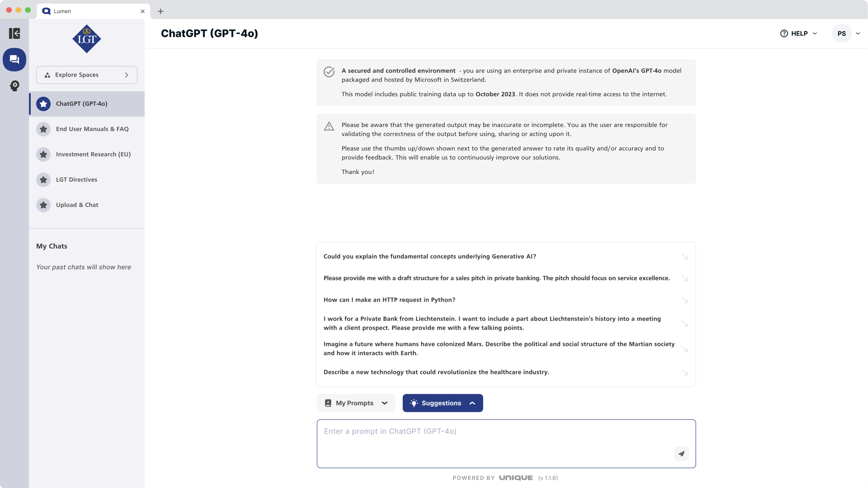Click the help question mark icon
The height and width of the screenshot is (488, 868).
click(x=784, y=33)
